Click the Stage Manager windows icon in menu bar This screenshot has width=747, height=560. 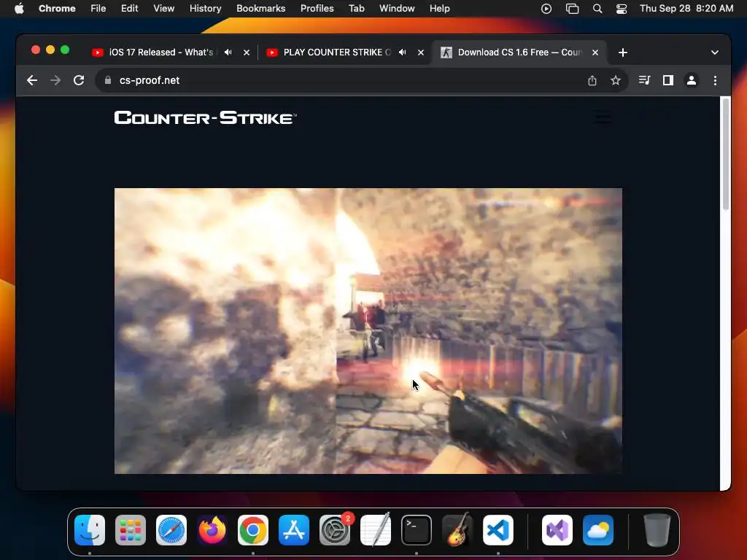pos(572,9)
